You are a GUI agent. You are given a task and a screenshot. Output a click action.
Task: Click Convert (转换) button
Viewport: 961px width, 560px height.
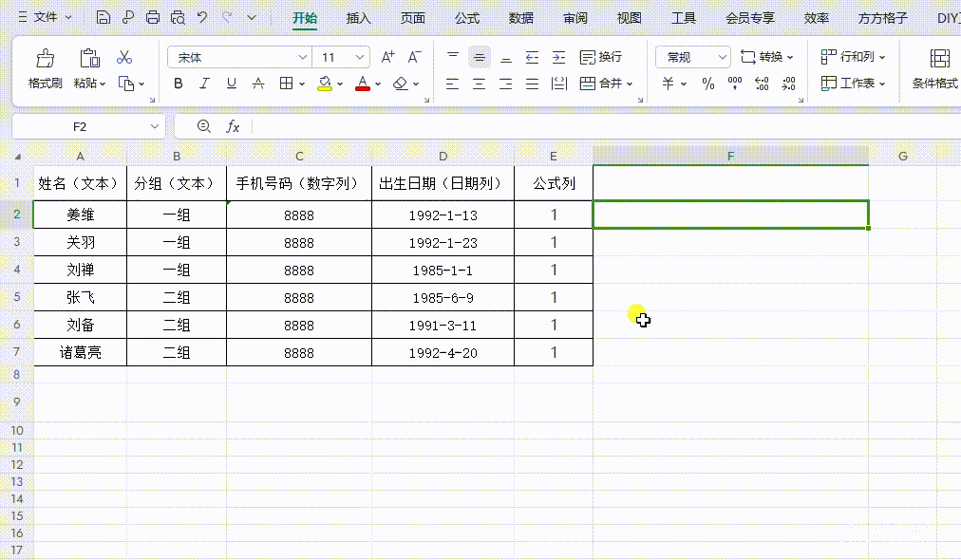click(766, 57)
